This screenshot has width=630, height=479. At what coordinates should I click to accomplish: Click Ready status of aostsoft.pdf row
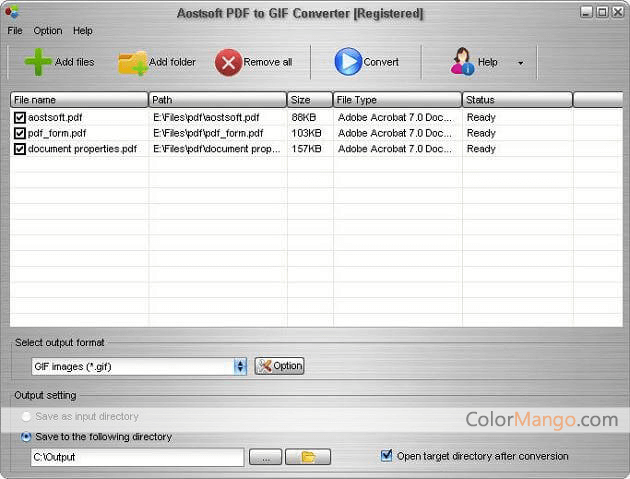(x=481, y=117)
